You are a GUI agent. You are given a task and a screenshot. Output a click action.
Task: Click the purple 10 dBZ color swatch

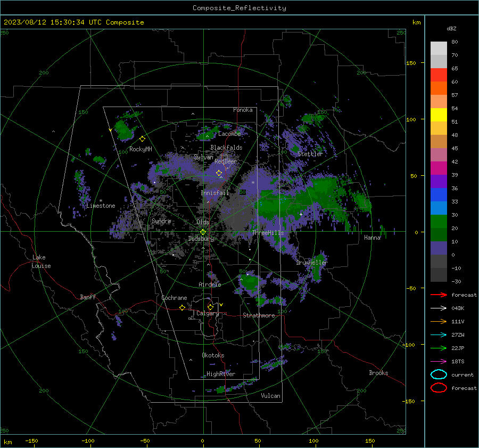point(439,248)
